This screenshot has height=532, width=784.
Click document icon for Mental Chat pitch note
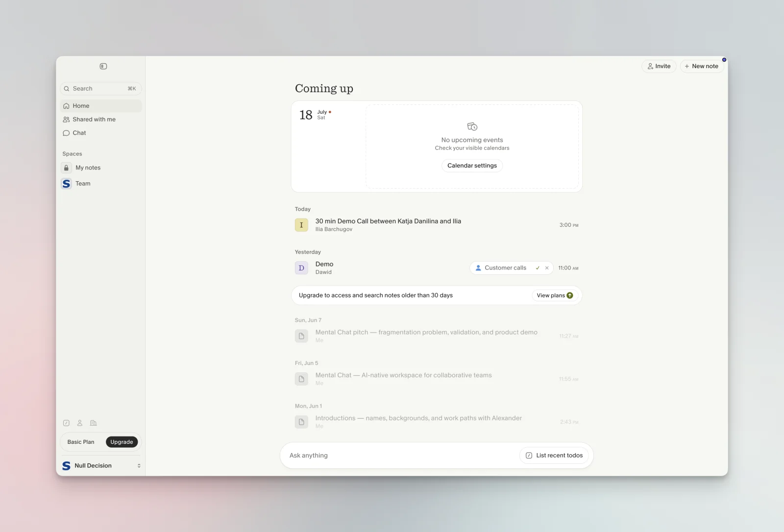tap(301, 336)
